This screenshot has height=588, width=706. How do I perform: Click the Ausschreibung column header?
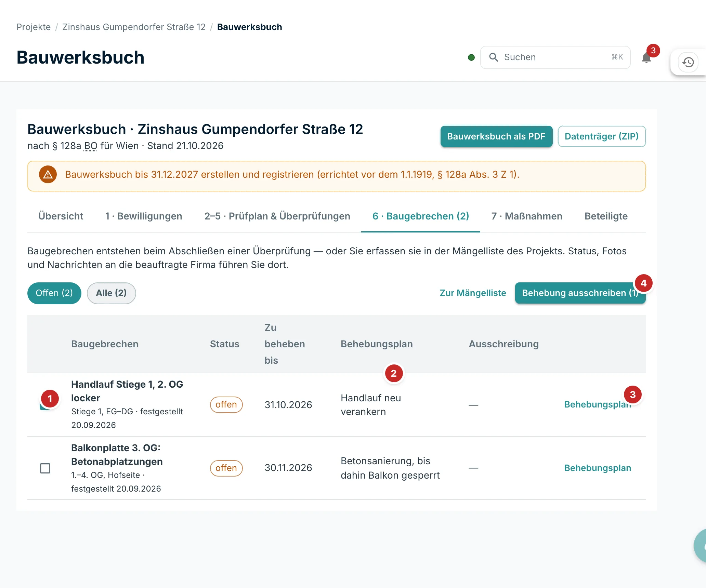pyautogui.click(x=504, y=344)
